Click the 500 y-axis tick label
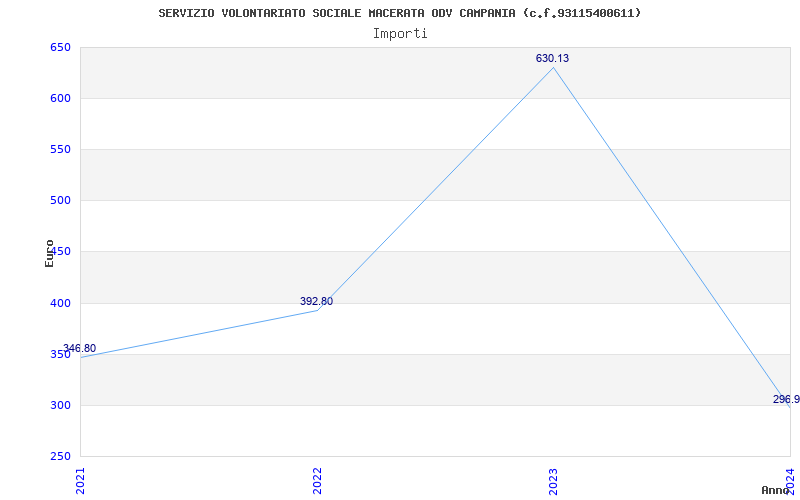The width and height of the screenshot is (800, 500). tap(60, 201)
